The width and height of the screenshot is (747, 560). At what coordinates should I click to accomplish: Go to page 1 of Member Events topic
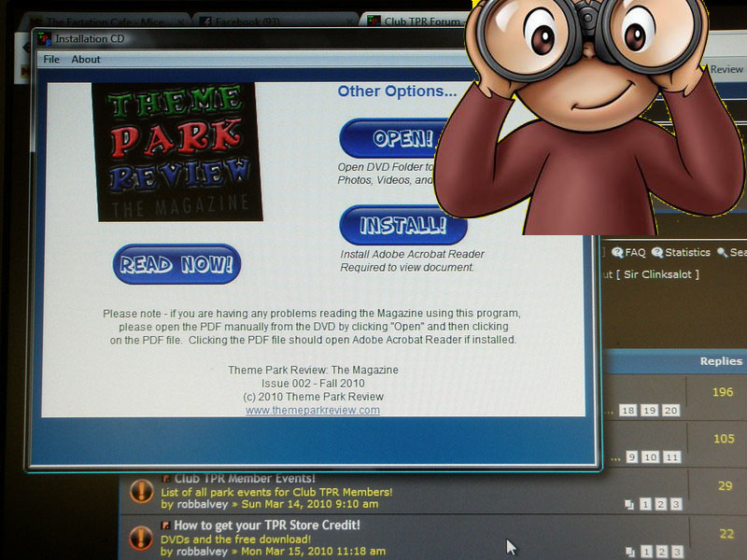645,504
